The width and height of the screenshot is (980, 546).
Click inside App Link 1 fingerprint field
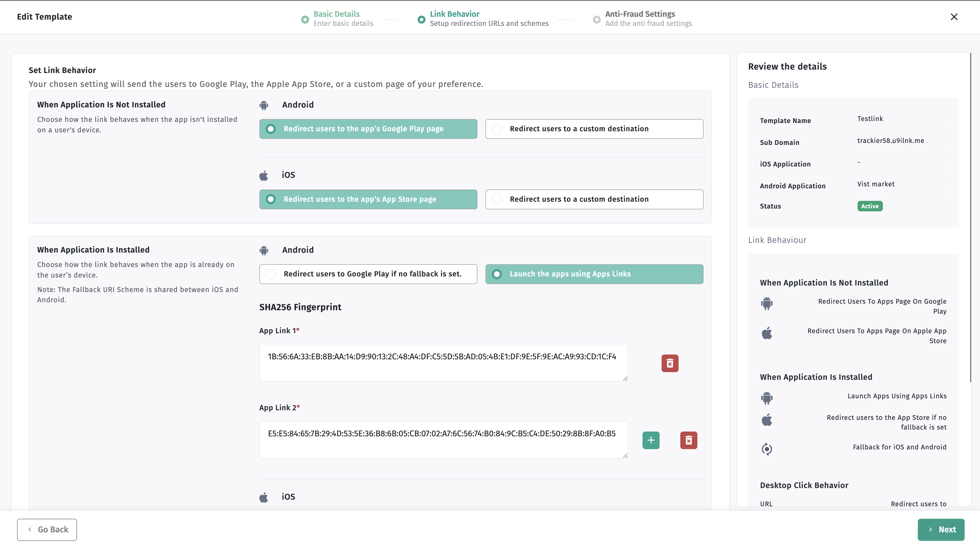[443, 362]
